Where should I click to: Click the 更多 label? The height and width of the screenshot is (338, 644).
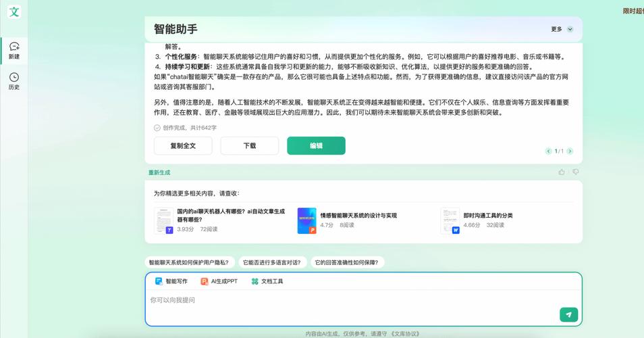(x=556, y=29)
